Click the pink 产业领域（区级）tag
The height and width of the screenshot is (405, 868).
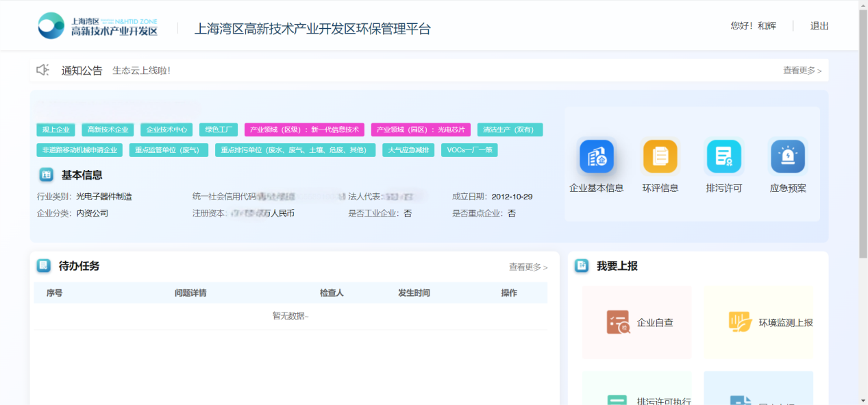[304, 130]
